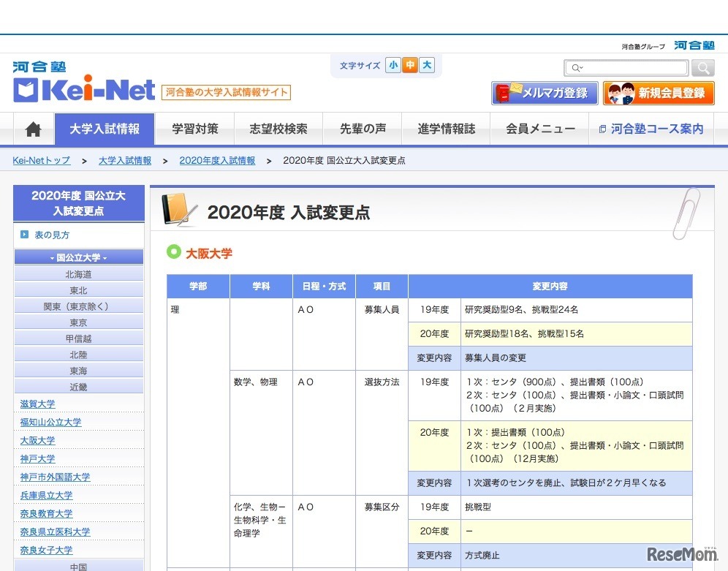Set text size to 中

[410, 66]
